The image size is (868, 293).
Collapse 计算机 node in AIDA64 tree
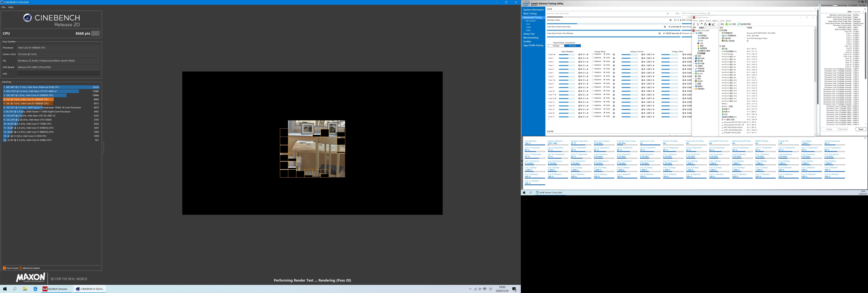(x=693, y=33)
